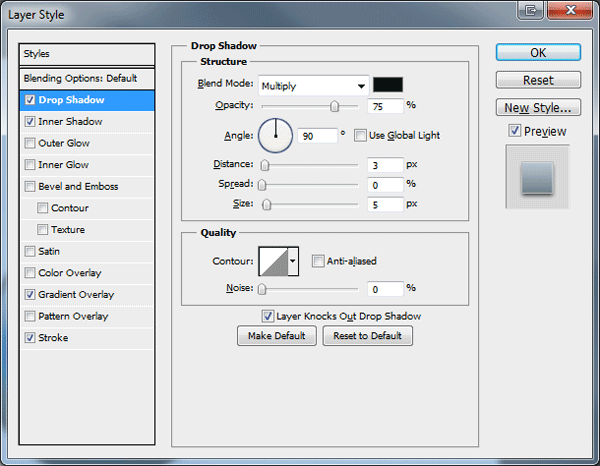600x466 pixels.
Task: Click the Noise slider handle
Action: pyautogui.click(x=262, y=289)
